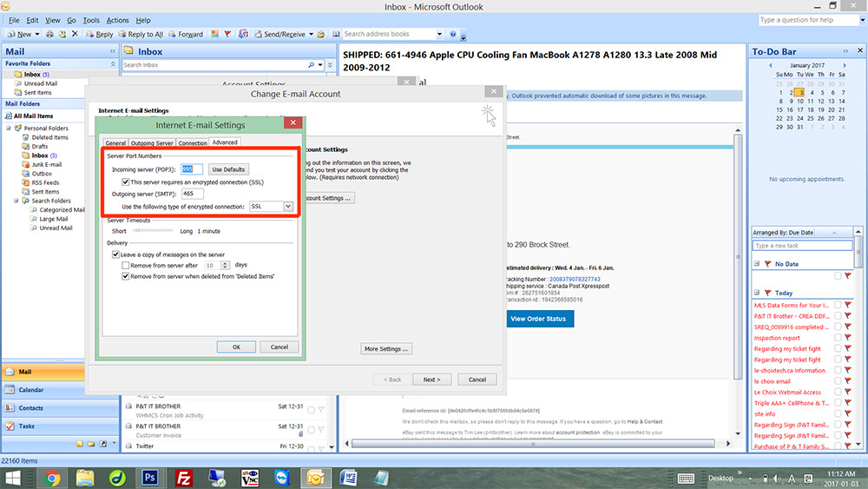Go to previous month in calendar
This screenshot has height=489, width=868.
(x=770, y=65)
